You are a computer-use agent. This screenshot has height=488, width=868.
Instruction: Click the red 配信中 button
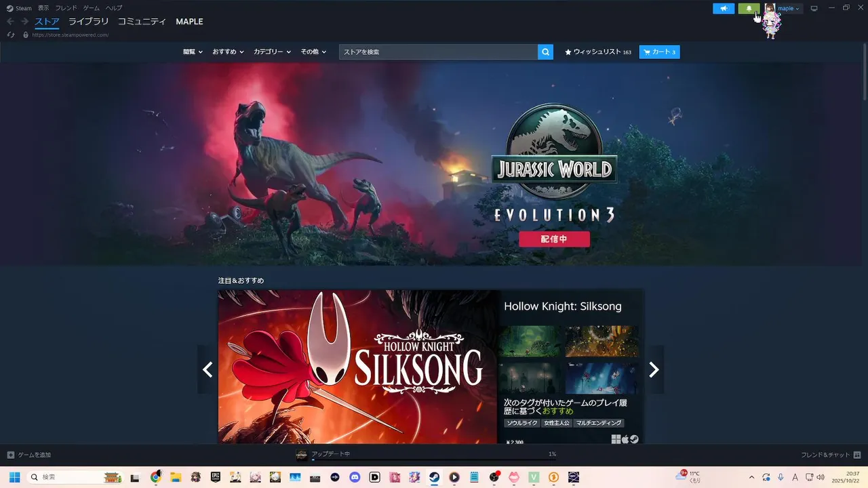[x=554, y=239]
